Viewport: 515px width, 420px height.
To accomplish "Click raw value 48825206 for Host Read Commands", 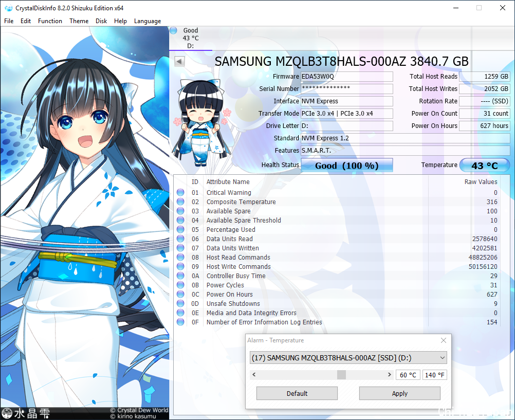I will pyautogui.click(x=483, y=258).
